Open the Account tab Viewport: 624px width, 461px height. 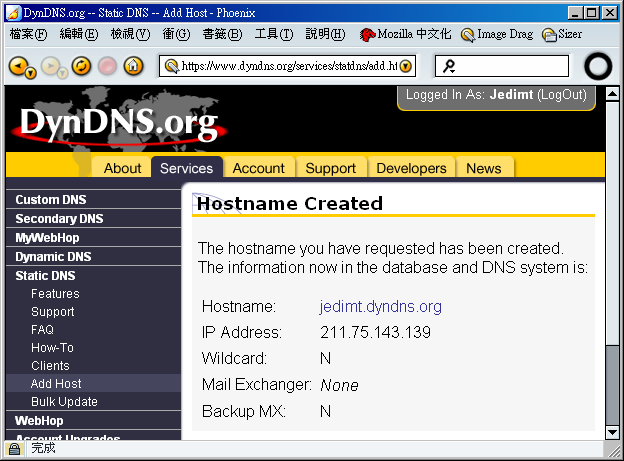(x=259, y=168)
